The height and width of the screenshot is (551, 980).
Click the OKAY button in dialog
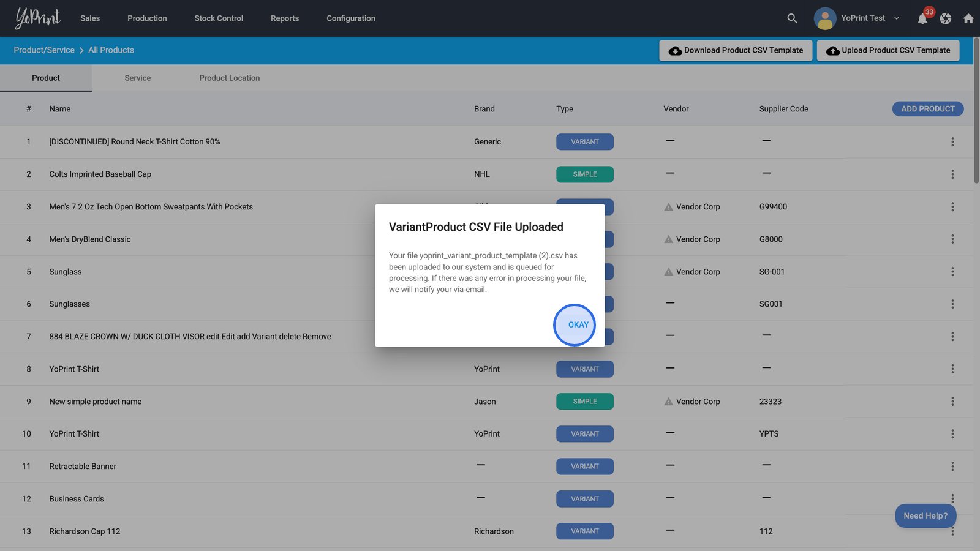tap(578, 324)
